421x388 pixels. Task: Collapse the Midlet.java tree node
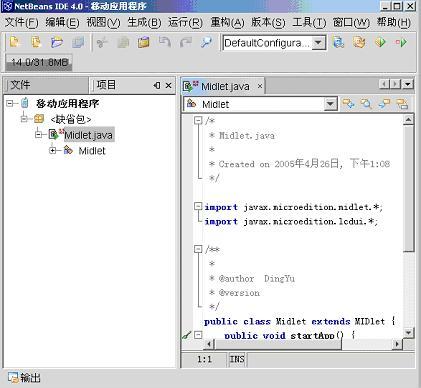[x=39, y=135]
